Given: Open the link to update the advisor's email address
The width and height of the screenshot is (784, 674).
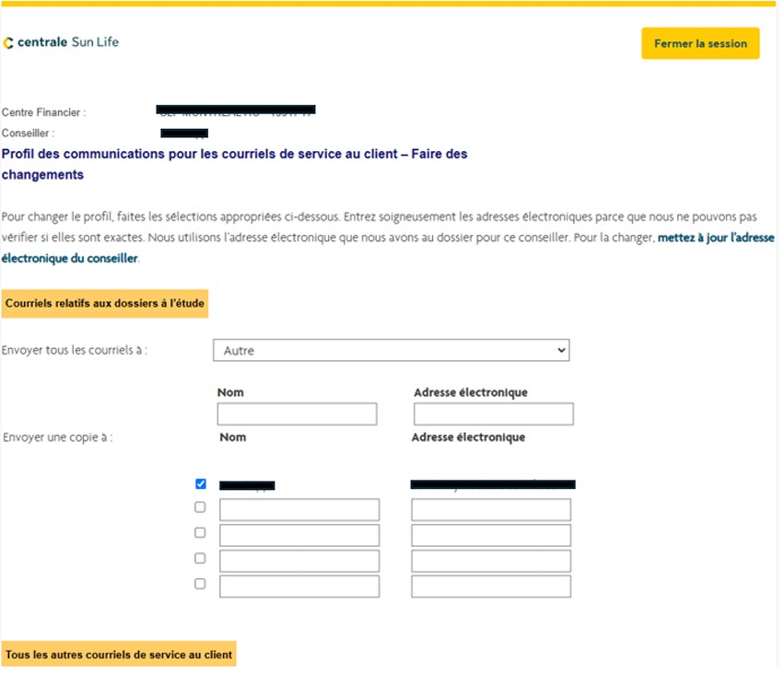Looking at the screenshot, I should tap(715, 238).
